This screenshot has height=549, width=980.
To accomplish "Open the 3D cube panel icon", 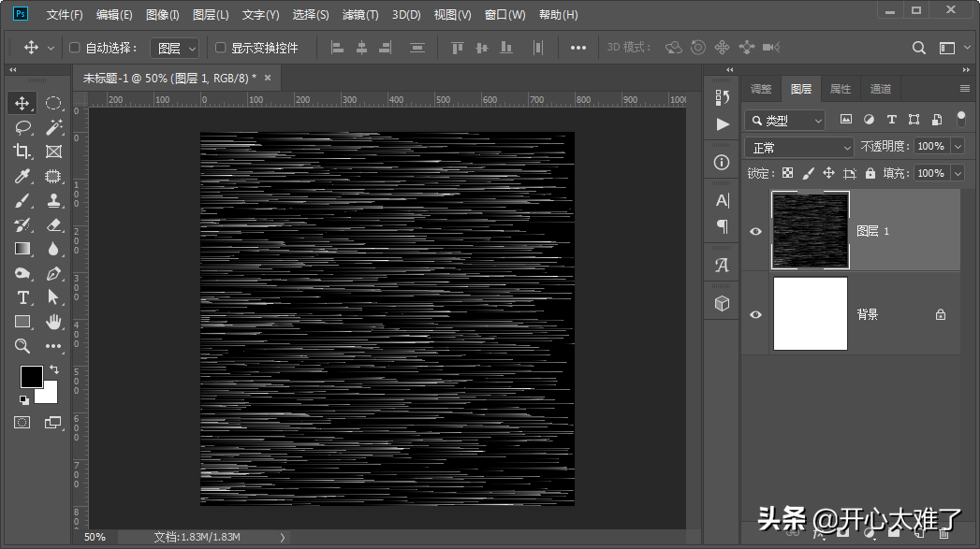I will coord(723,304).
